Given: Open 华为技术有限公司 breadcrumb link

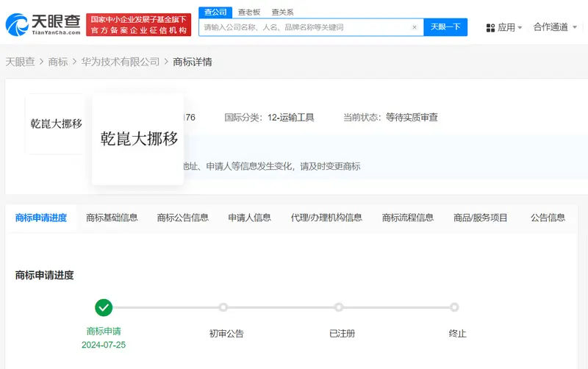Looking at the screenshot, I should [121, 62].
